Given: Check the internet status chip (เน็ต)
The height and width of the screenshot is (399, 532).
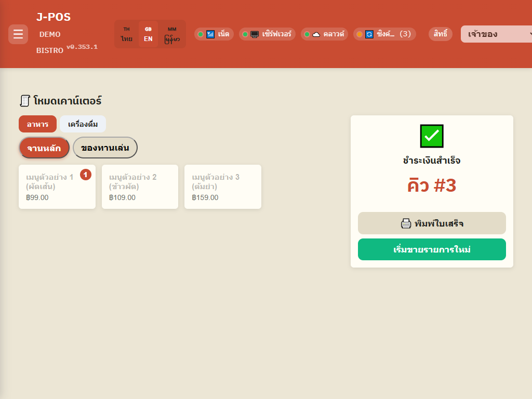Looking at the screenshot, I should (x=214, y=34).
